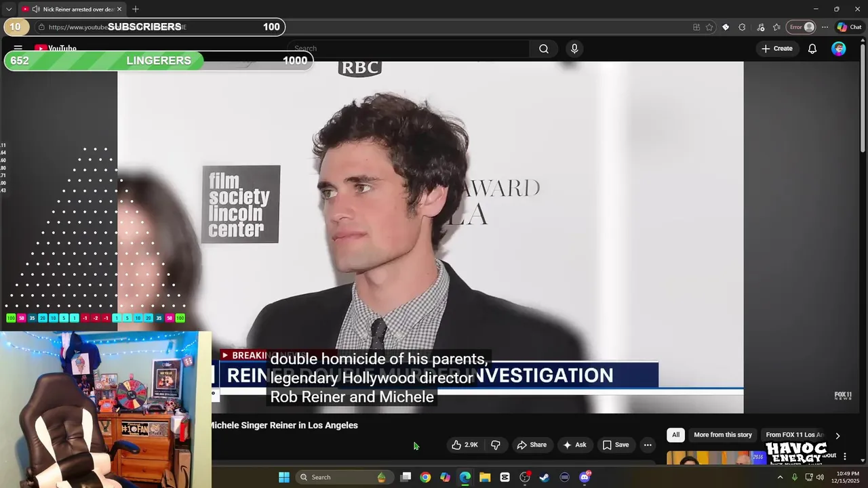Click the video title text Michele Singer Reiner

(x=285, y=426)
